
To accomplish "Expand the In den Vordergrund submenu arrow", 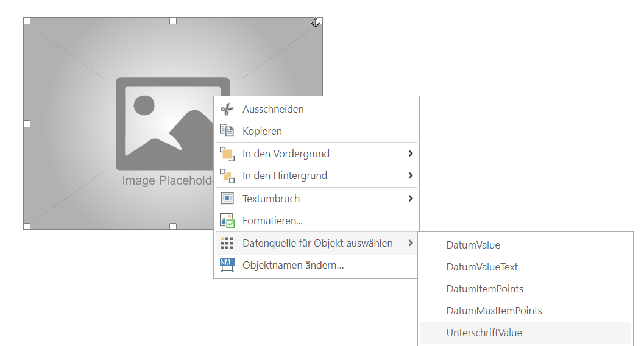I will (x=411, y=154).
